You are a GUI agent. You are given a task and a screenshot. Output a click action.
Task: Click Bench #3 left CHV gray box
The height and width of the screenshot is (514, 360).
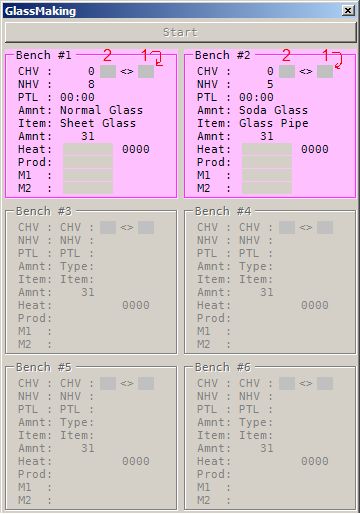click(108, 228)
